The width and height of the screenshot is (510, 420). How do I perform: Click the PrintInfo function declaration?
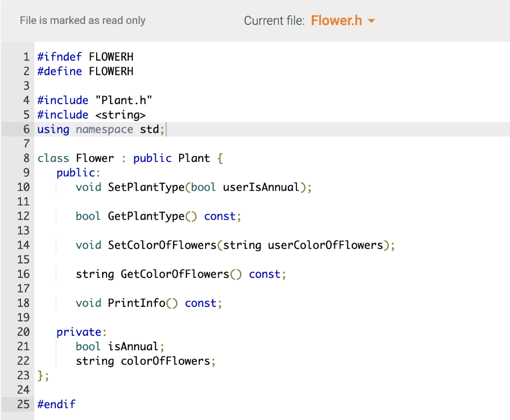coord(148,303)
